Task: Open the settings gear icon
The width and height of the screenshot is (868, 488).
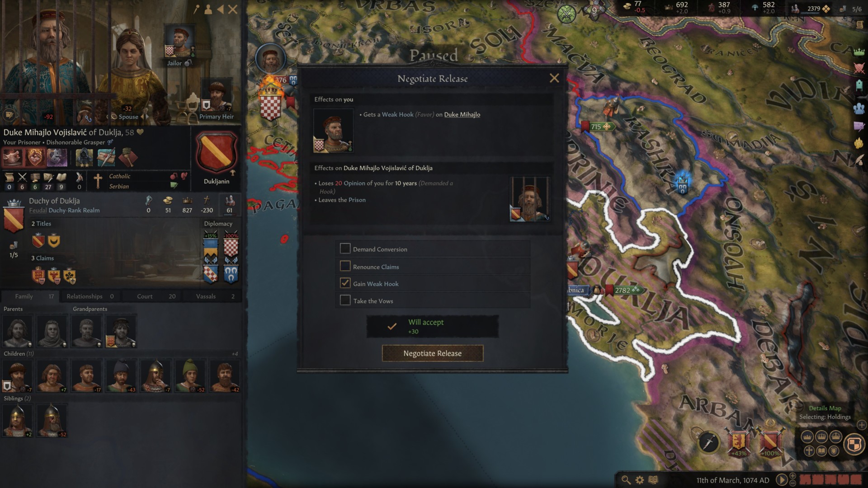Action: pos(640,480)
